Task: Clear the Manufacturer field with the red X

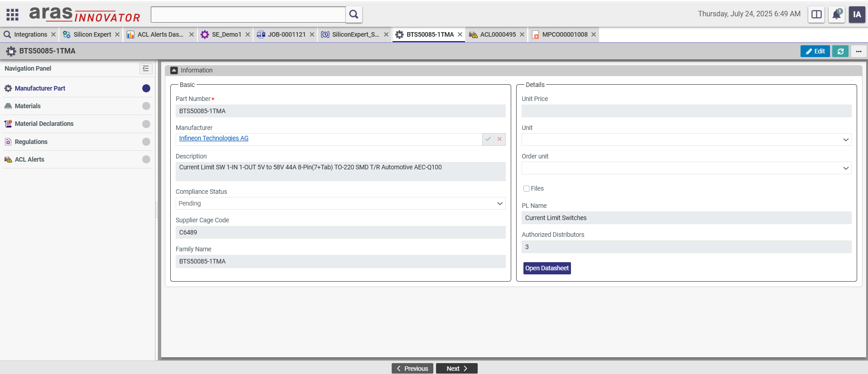Action: (499, 139)
